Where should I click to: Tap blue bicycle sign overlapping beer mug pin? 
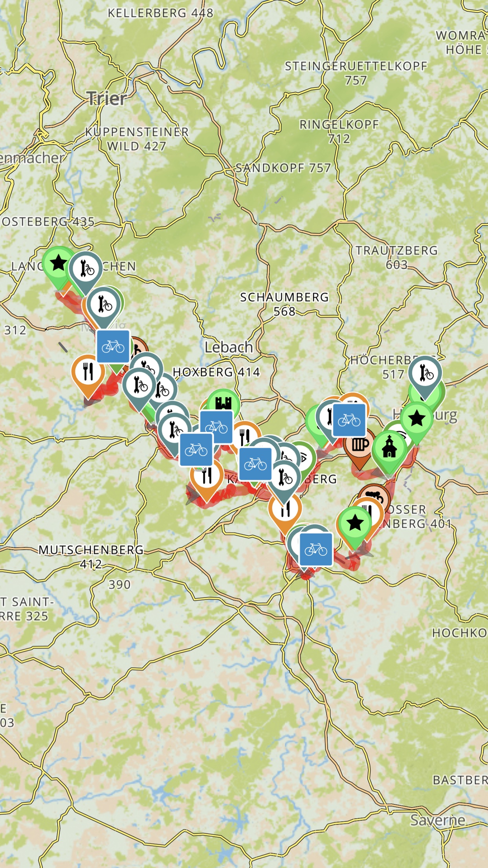click(349, 420)
